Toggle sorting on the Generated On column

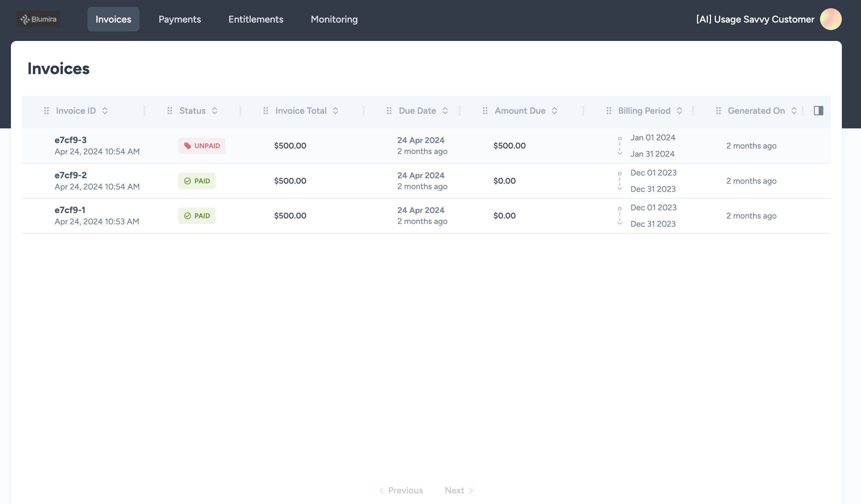[x=794, y=111]
